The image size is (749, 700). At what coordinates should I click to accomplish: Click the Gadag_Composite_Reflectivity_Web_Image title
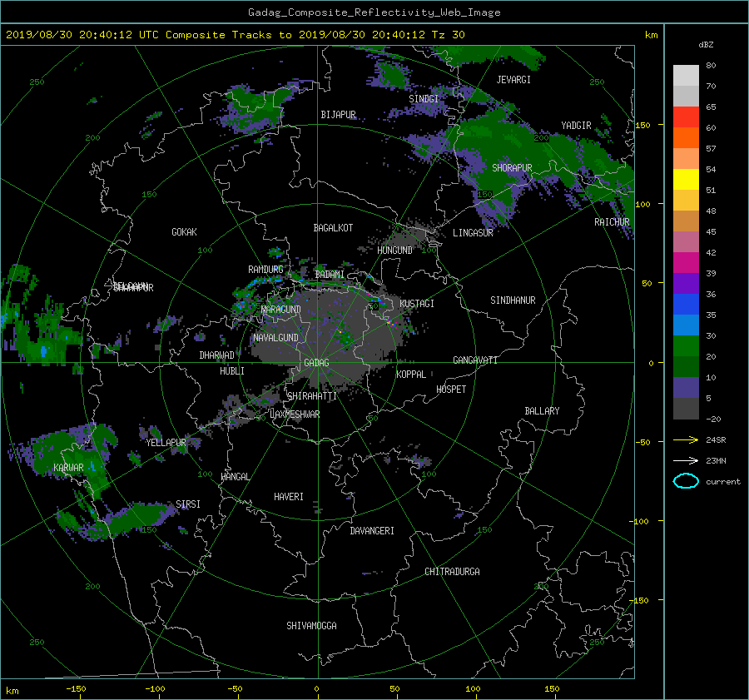click(x=374, y=12)
